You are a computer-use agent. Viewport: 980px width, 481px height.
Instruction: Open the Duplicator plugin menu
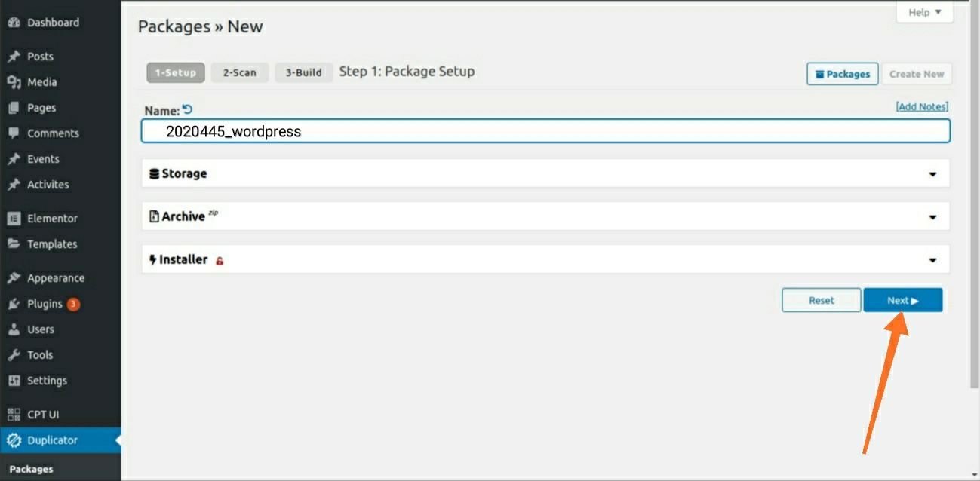click(x=53, y=440)
